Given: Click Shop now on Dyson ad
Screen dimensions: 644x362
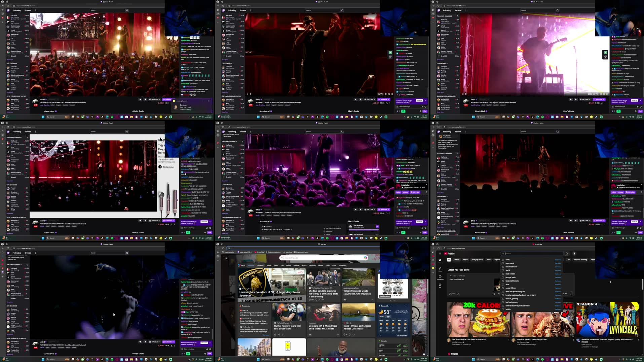Looking at the screenshot, I should click(166, 167).
